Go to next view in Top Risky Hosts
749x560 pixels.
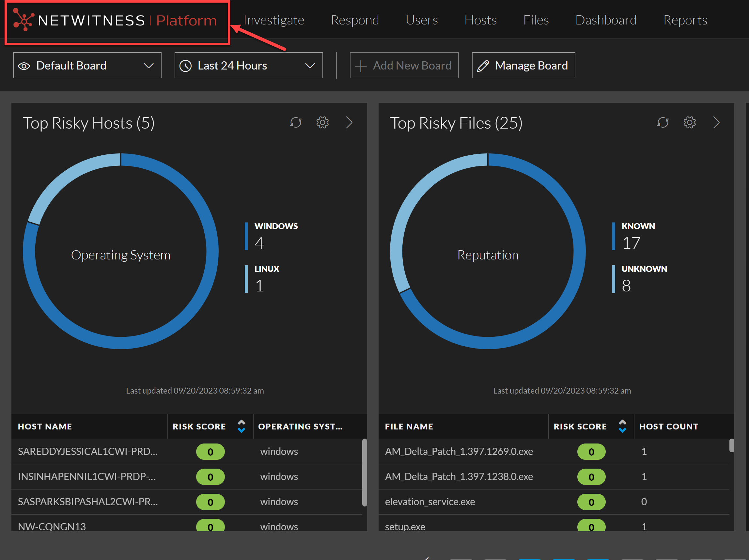tap(350, 123)
